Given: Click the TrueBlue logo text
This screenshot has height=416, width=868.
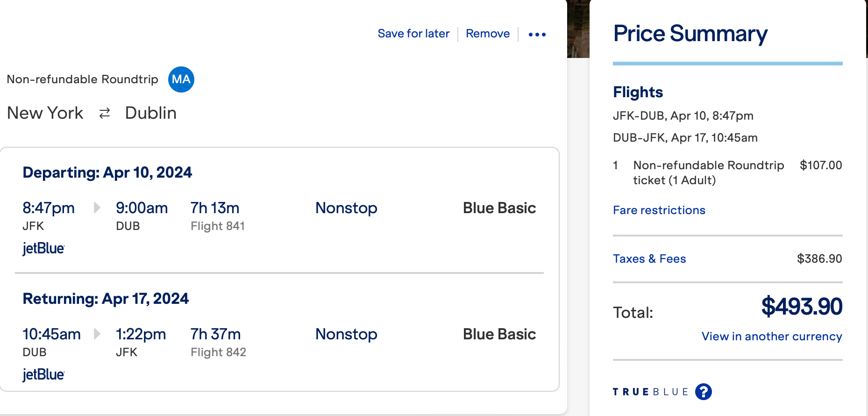Looking at the screenshot, I should click(x=650, y=392).
